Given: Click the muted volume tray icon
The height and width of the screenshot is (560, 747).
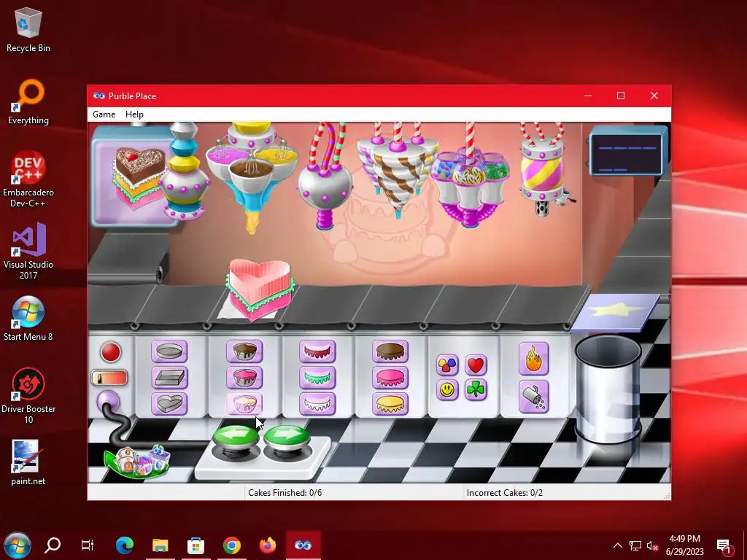Looking at the screenshot, I should pos(652,545).
